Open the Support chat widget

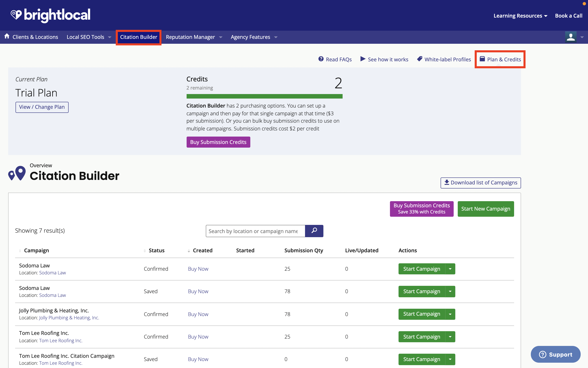coord(556,354)
